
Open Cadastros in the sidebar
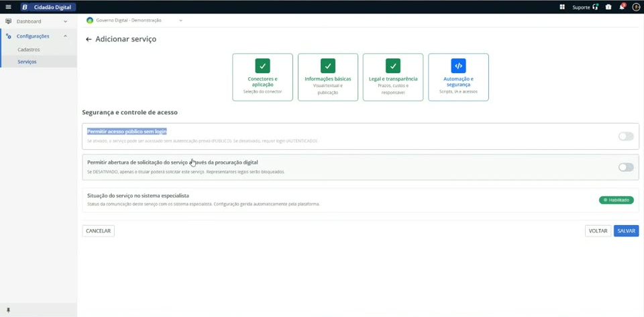click(29, 49)
